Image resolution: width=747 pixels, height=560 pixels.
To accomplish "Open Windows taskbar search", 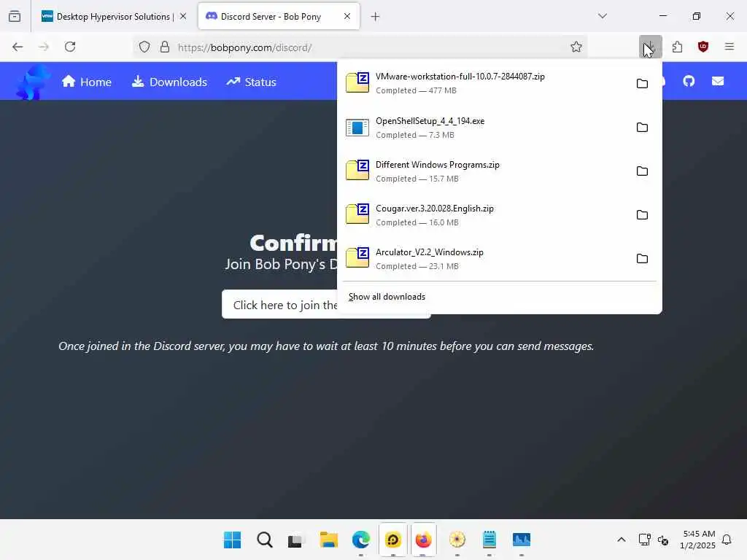I will click(264, 540).
